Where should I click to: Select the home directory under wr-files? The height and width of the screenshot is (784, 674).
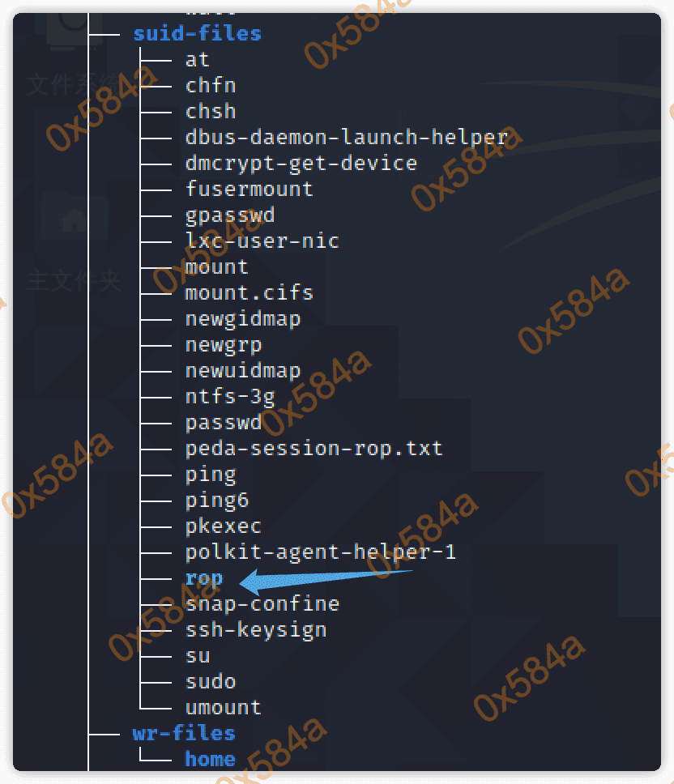(210, 760)
